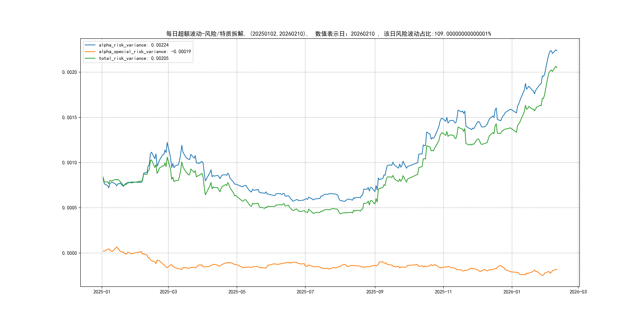Click the 0.0015 y-axis tick label
644x322 pixels.
tap(70, 117)
